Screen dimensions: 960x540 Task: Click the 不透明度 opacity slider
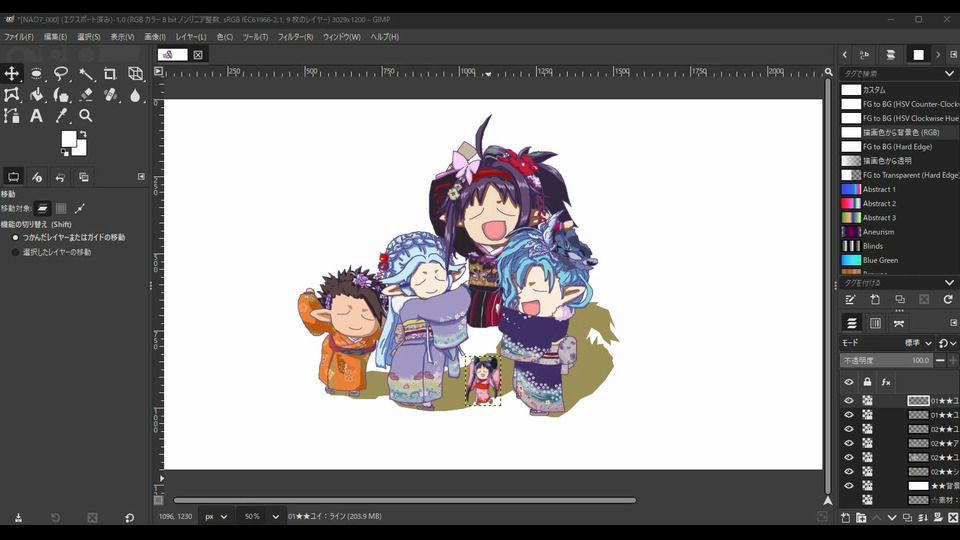tap(886, 361)
